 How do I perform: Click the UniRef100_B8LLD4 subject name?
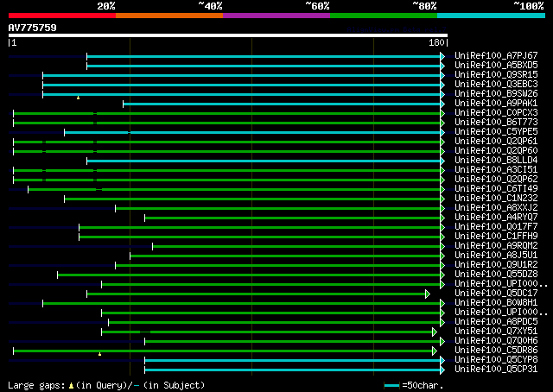(x=496, y=161)
